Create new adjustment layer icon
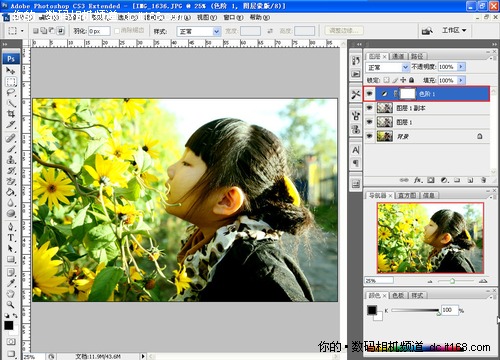500x360 pixels. [x=444, y=180]
